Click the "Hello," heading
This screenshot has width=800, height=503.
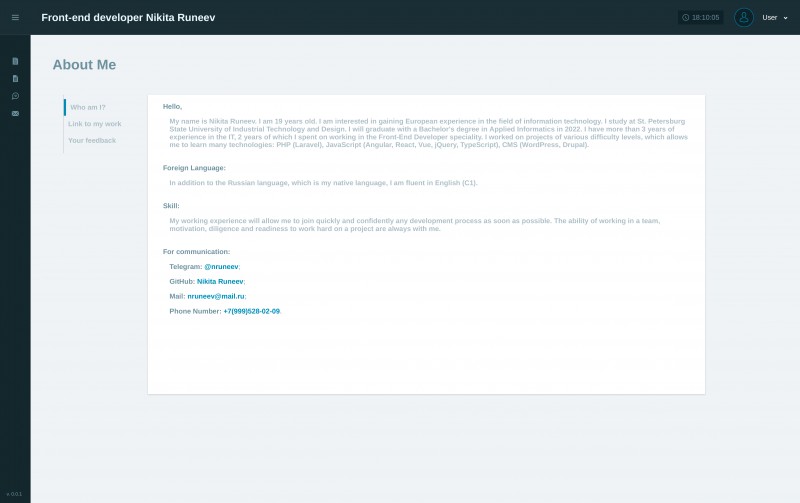[x=172, y=107]
